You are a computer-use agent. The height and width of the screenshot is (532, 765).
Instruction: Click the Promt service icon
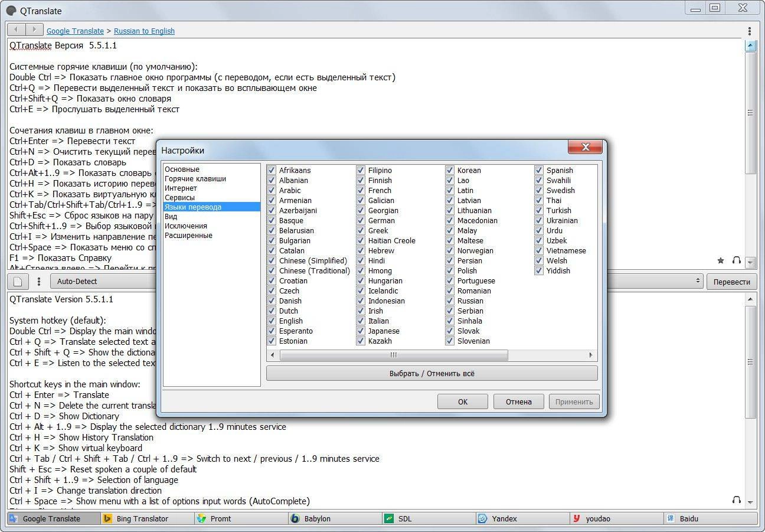[201, 518]
